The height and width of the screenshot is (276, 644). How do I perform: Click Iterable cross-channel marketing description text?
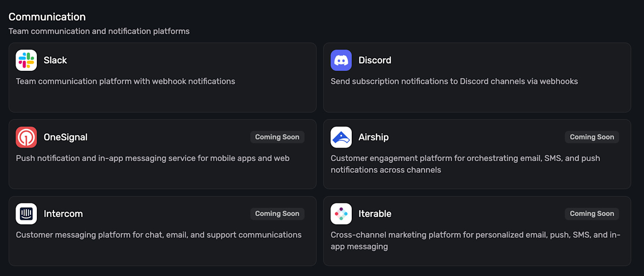pos(475,241)
